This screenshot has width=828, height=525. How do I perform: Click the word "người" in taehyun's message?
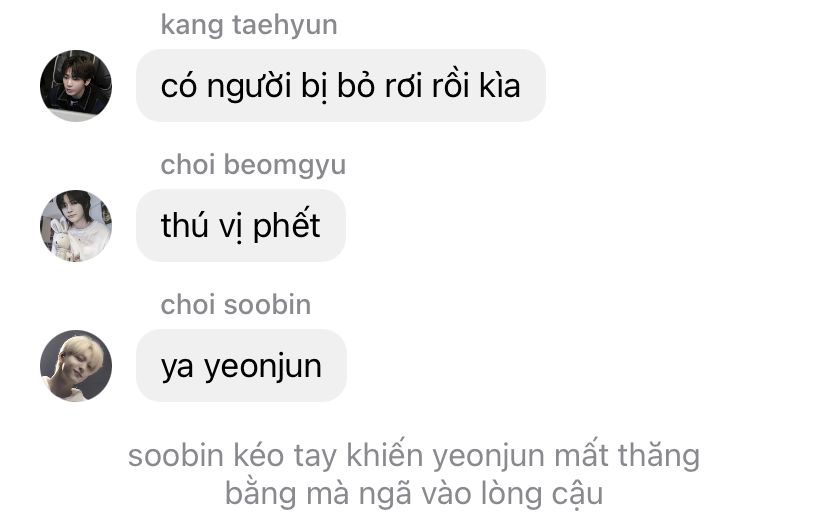(x=249, y=87)
